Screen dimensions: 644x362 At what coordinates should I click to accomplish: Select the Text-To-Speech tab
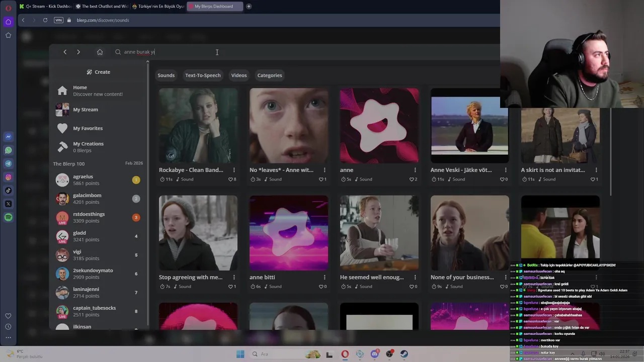(x=203, y=75)
